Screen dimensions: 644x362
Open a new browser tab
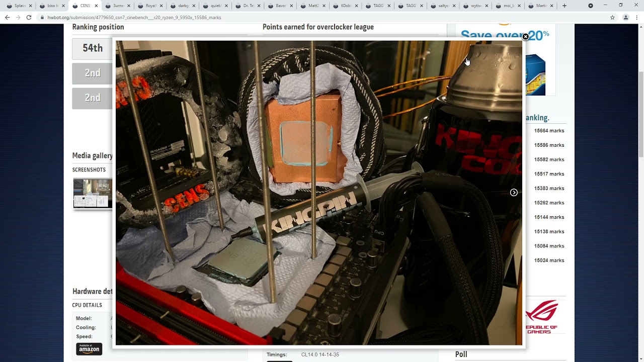click(x=565, y=6)
